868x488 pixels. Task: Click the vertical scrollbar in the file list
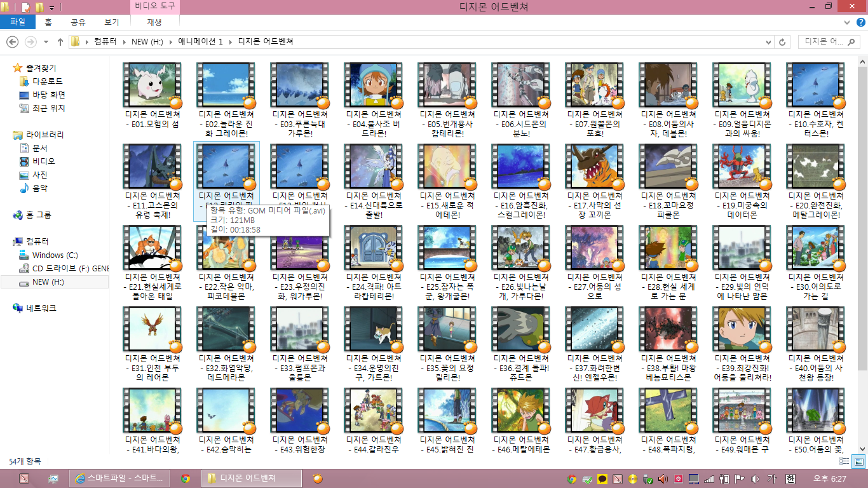point(862,218)
